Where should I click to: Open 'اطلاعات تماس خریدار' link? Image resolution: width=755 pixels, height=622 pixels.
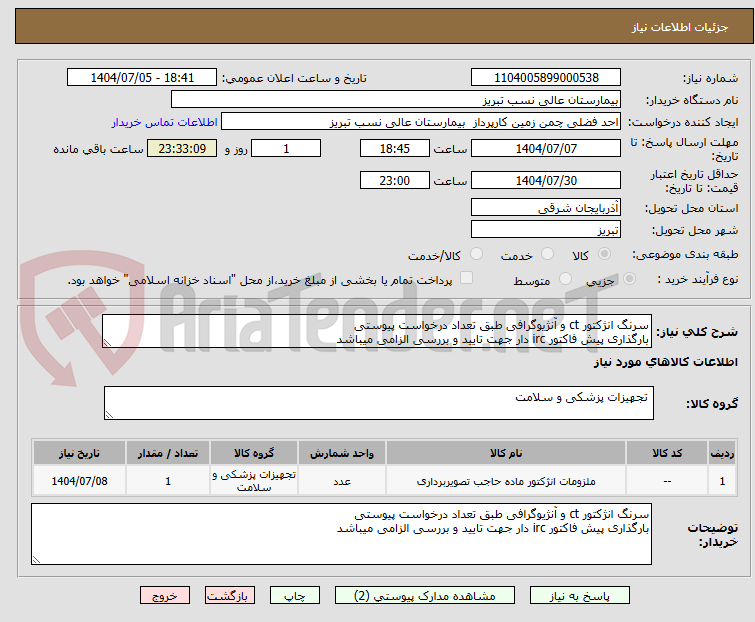click(x=165, y=122)
